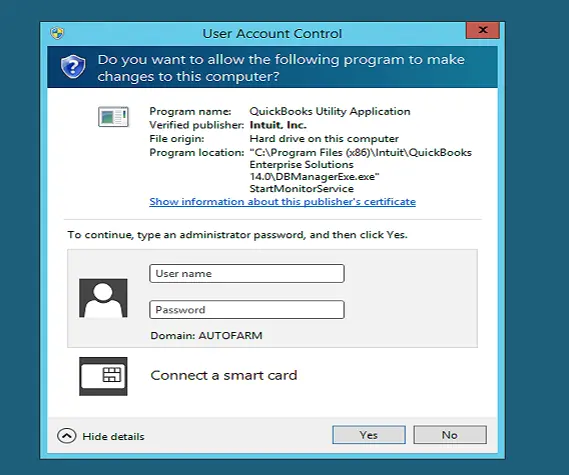Click the No button
Viewport: 569px width, 475px height.
450,435
